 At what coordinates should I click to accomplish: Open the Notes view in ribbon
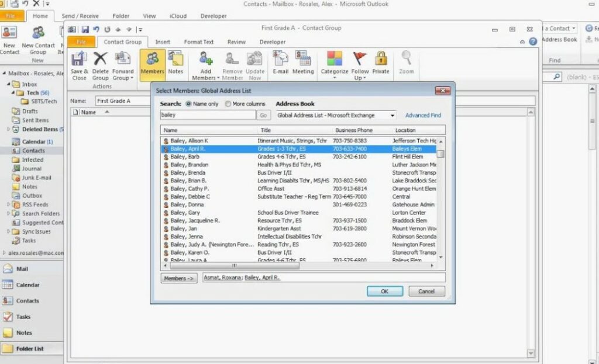tap(175, 63)
